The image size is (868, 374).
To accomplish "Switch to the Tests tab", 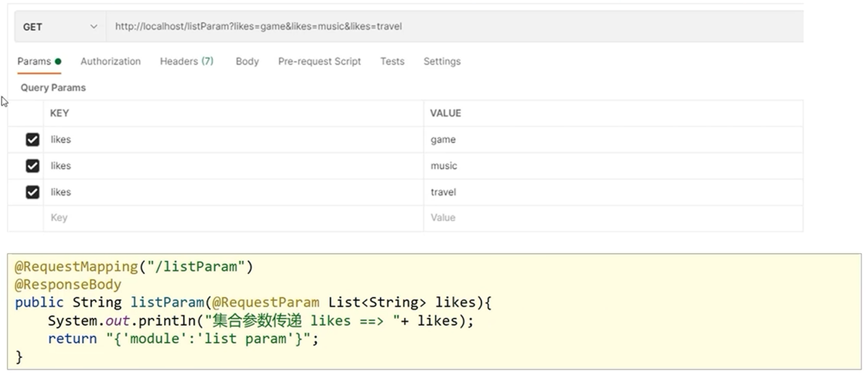I will (392, 61).
